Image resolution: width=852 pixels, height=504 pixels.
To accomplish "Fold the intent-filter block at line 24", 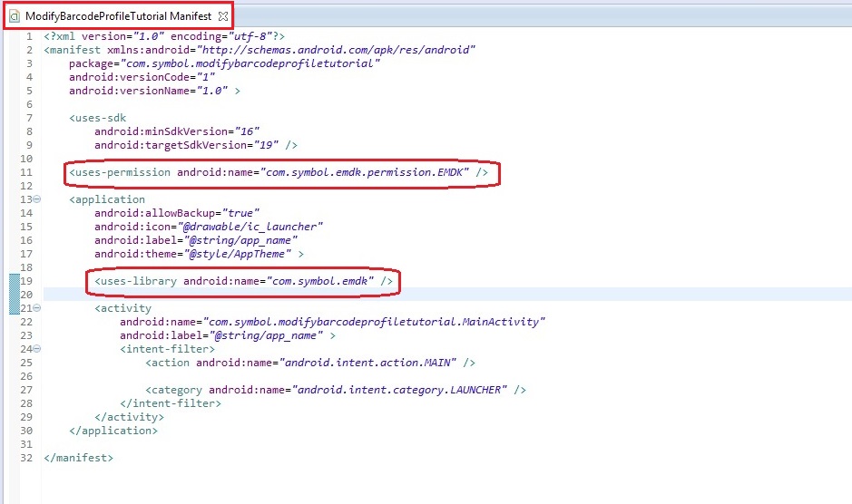I will [x=37, y=349].
